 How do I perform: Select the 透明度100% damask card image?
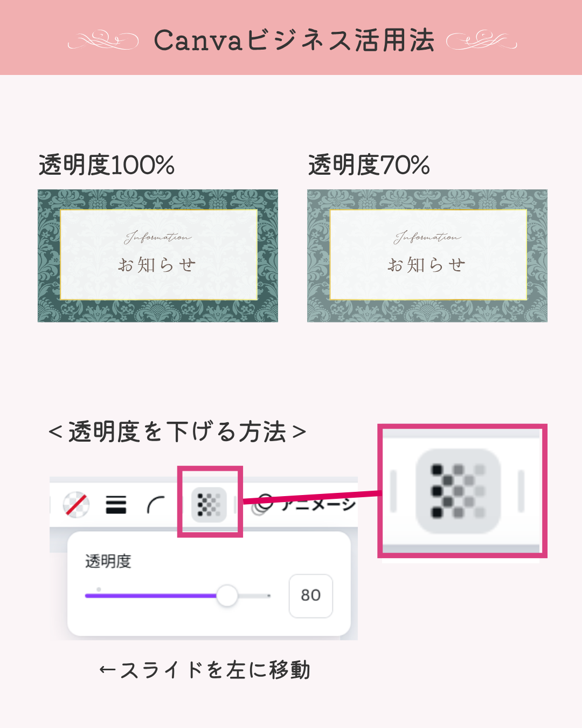pyautogui.click(x=158, y=256)
